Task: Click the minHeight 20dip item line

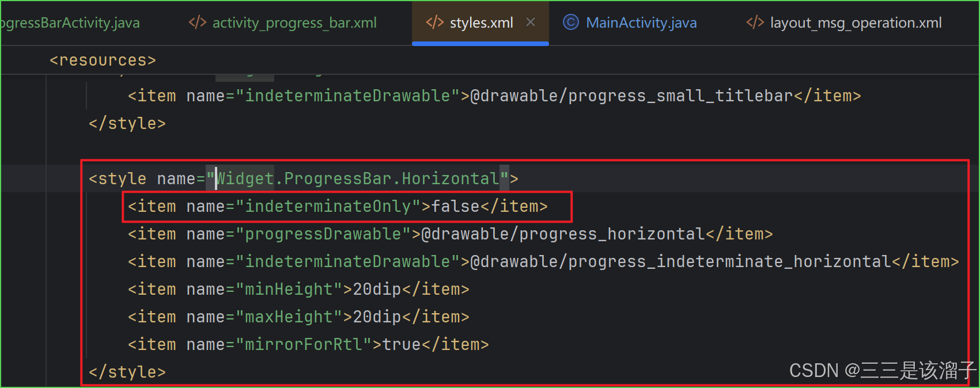Action: [x=298, y=290]
